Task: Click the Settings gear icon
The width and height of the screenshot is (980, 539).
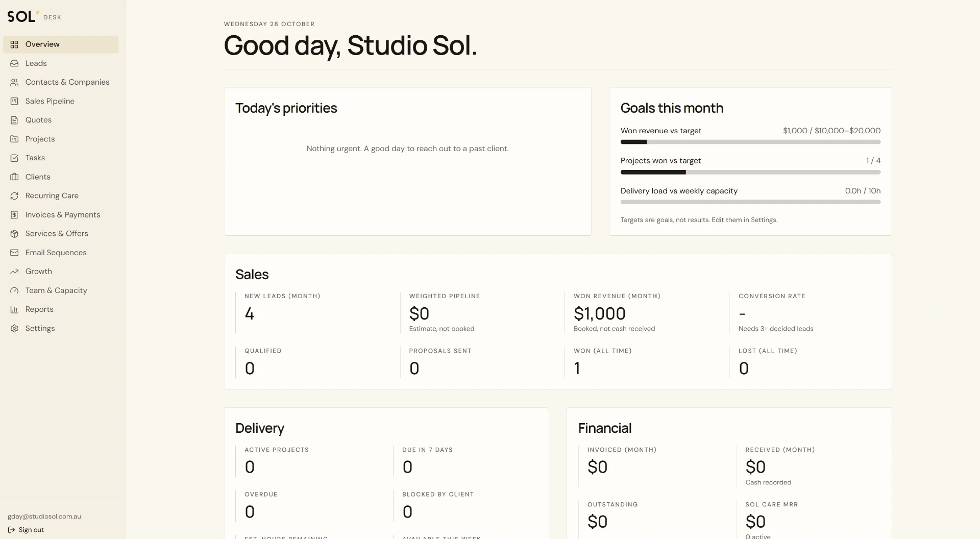Action: click(x=14, y=328)
